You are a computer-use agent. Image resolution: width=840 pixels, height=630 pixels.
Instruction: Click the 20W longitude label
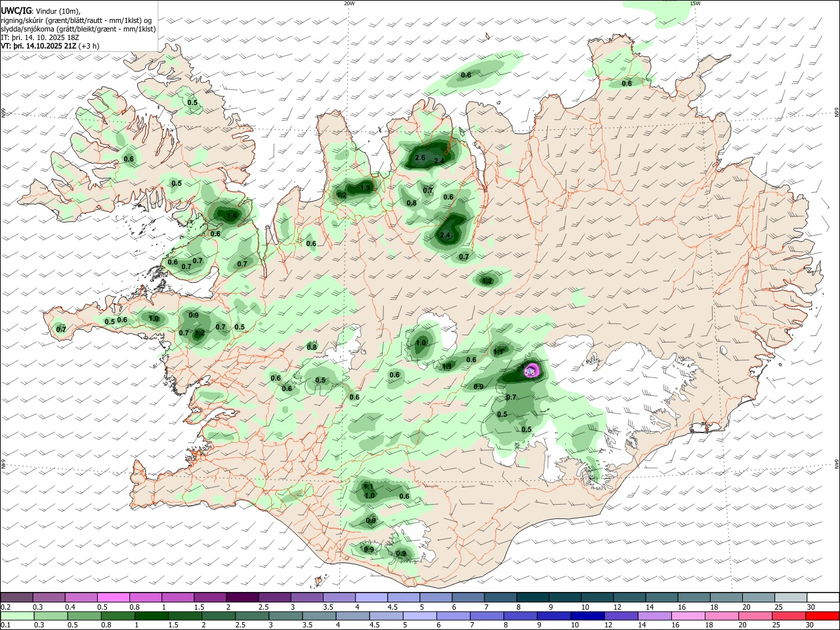tap(349, 3)
